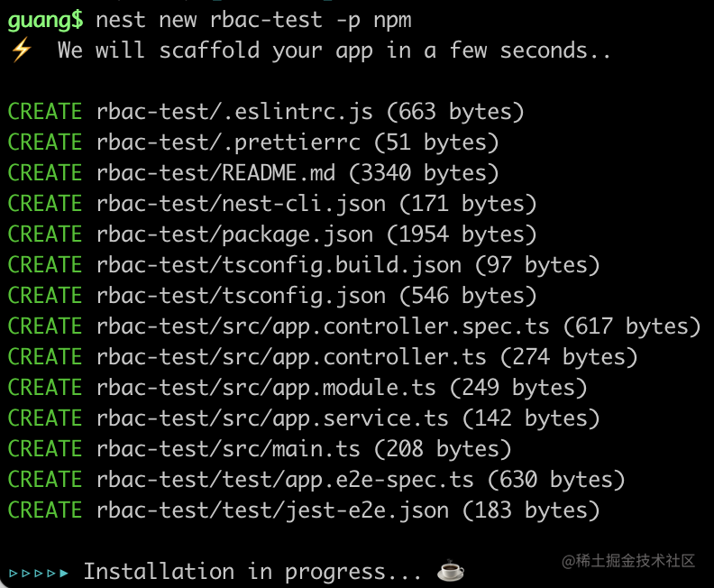The height and width of the screenshot is (588, 714).
Task: Click the 'nest new rbac-test -p npm' command
Action: point(253,19)
